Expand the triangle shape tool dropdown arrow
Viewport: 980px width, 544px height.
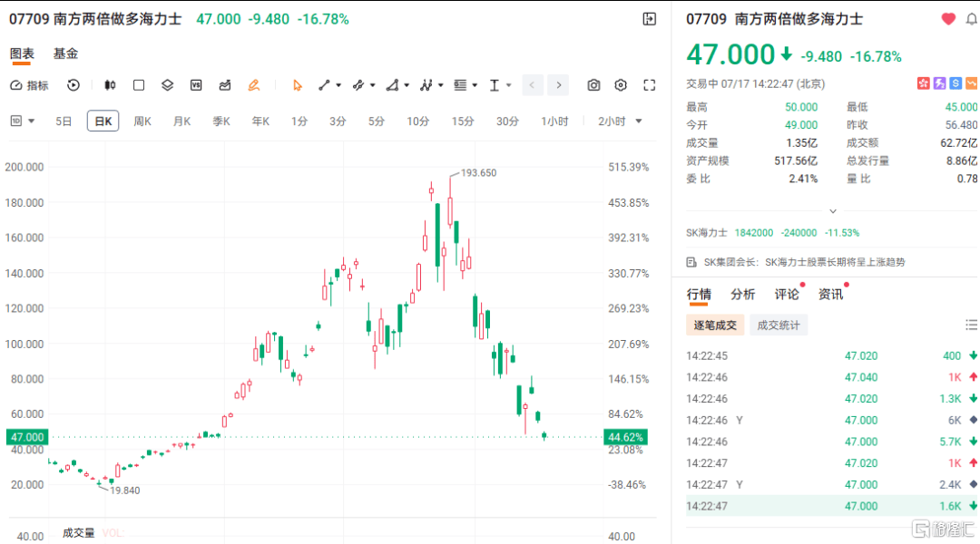coord(407,85)
